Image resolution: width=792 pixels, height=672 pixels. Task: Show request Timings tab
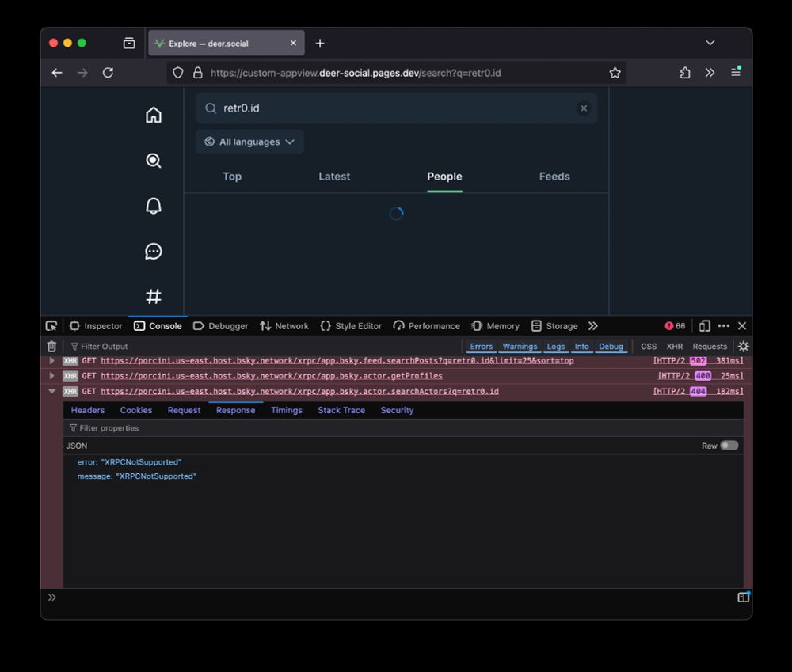pos(287,411)
